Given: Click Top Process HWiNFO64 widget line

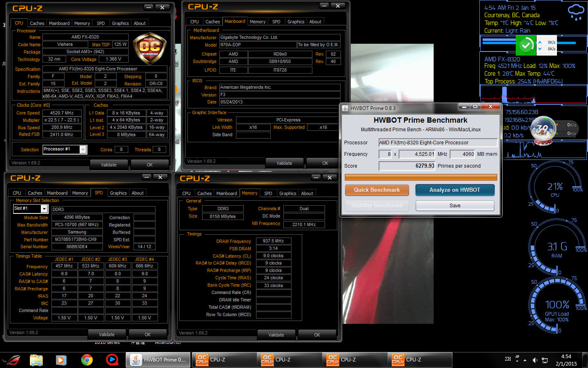Looking at the screenshot, I should [x=523, y=81].
